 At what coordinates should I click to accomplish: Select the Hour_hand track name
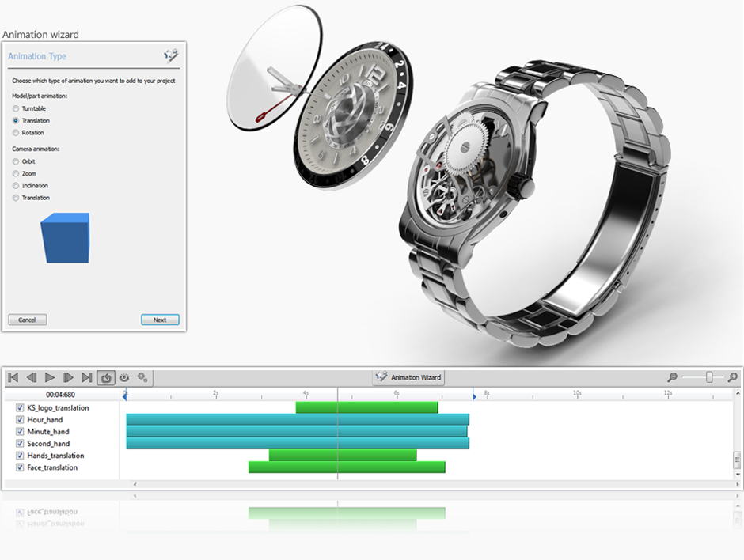point(44,420)
